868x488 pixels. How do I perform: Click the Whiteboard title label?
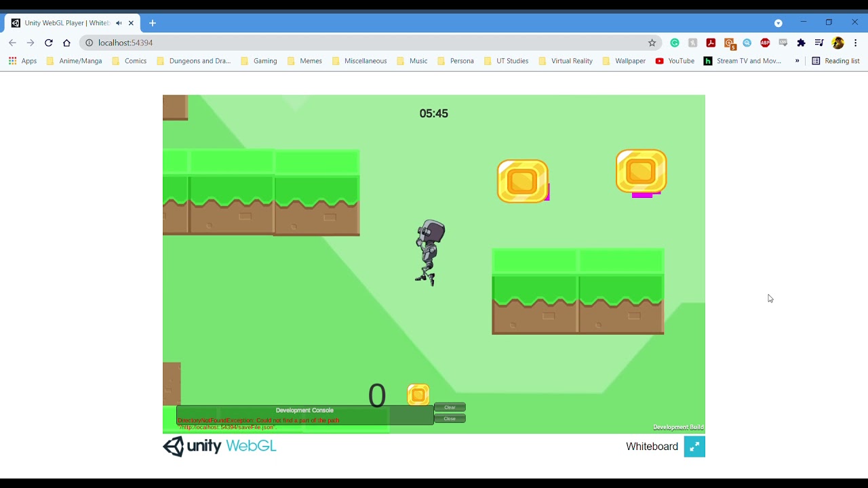(652, 447)
